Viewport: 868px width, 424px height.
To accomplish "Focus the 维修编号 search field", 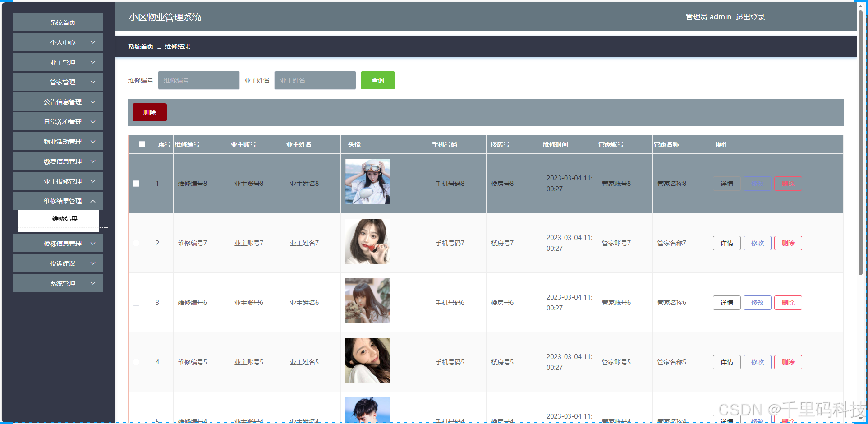I will pyautogui.click(x=199, y=80).
